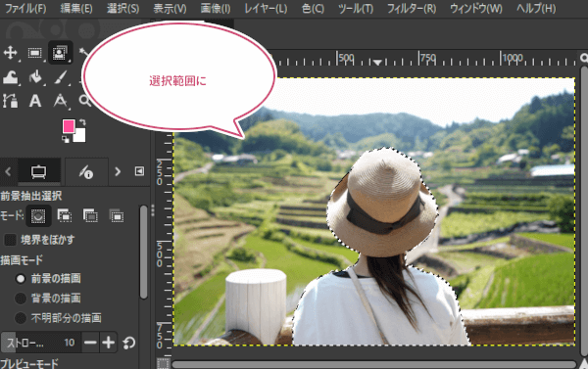This screenshot has height=369, width=588.
Task: Adjust the stroke width slider
Action: point(41,343)
